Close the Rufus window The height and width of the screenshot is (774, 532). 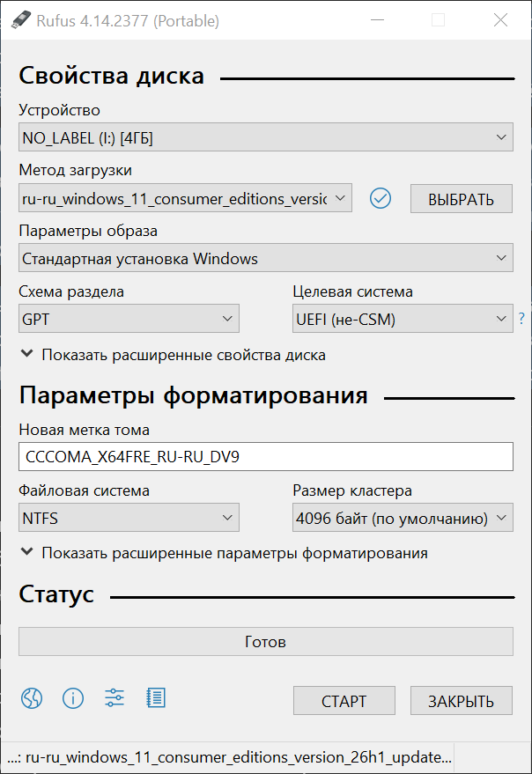(500, 20)
